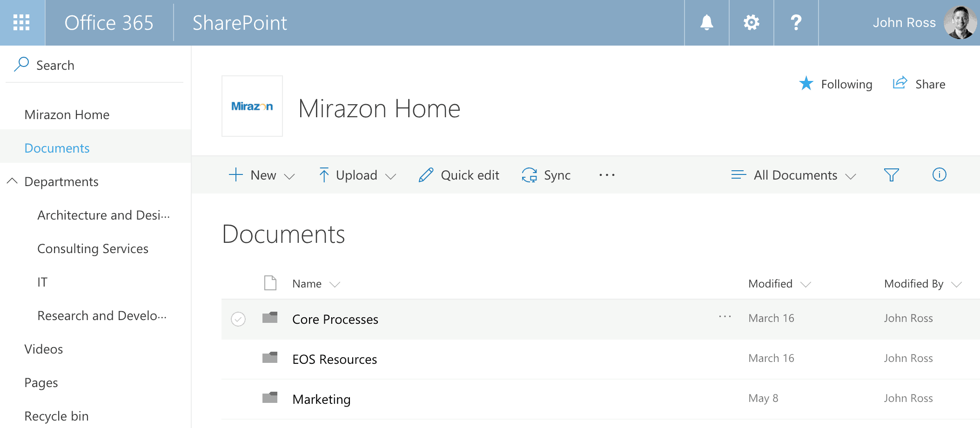Click the EOS Resources folder icon

270,357
